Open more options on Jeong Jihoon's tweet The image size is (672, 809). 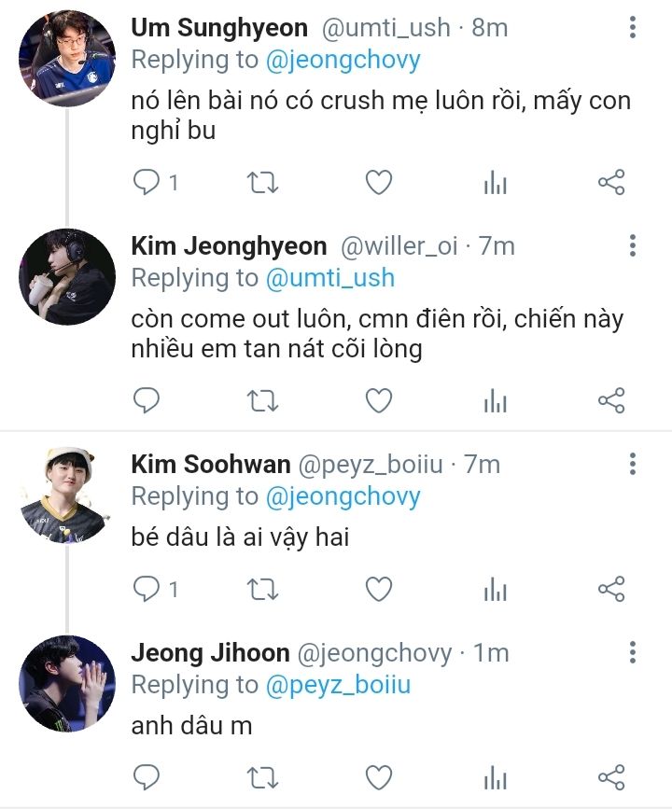[633, 652]
